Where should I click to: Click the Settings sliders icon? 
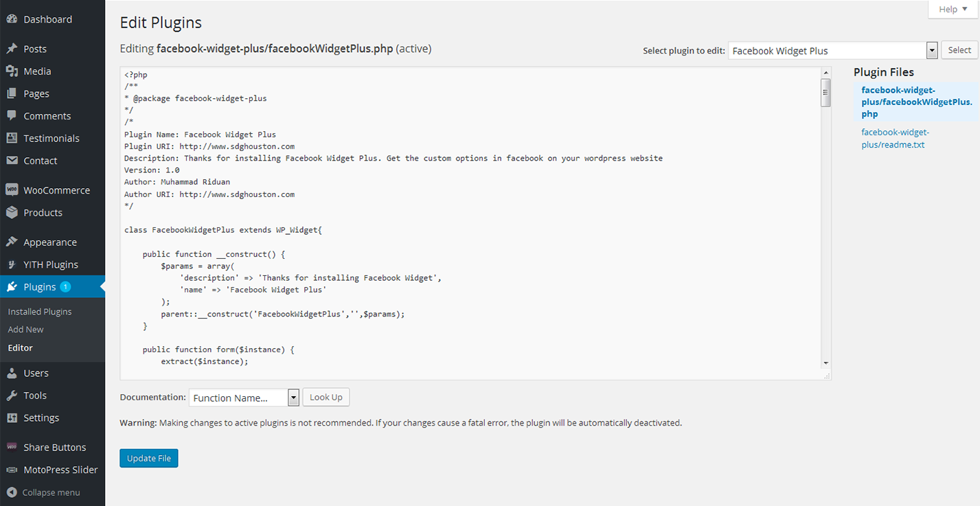coord(12,418)
